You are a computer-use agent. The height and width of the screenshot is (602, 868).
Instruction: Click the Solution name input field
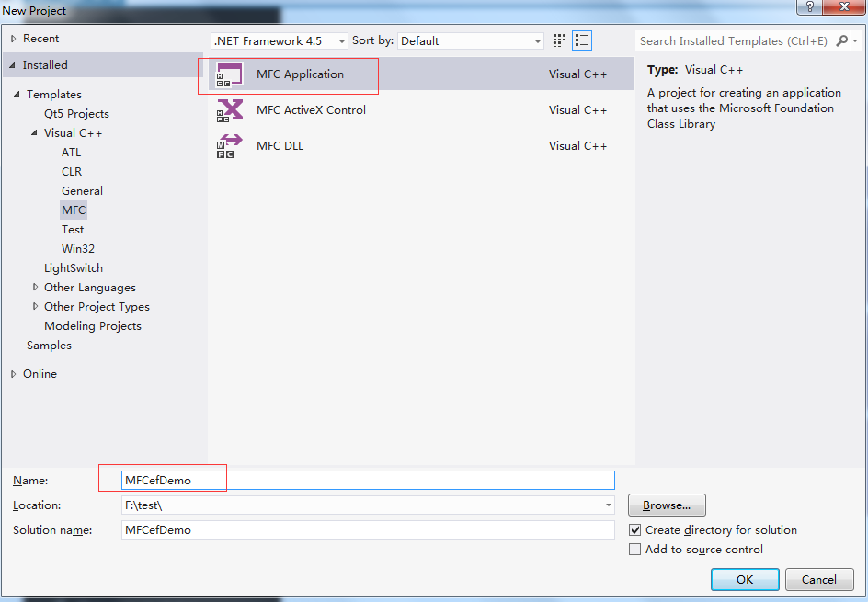(x=368, y=530)
